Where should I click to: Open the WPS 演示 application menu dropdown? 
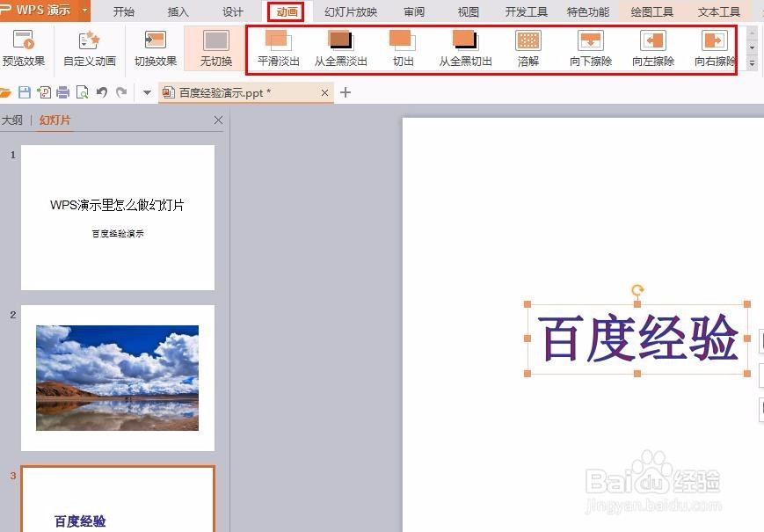[84, 10]
